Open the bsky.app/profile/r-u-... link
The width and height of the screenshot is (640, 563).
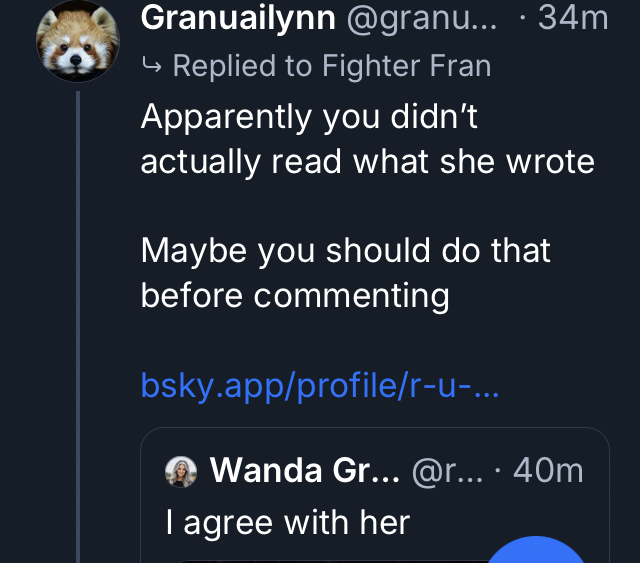pos(319,384)
